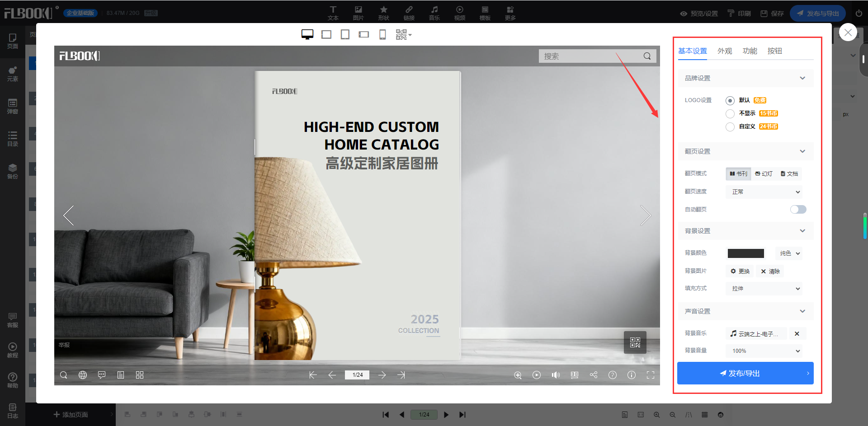Image resolution: width=868 pixels, height=426 pixels.
Task: Collapse the 品牌设置 section
Action: 802,78
